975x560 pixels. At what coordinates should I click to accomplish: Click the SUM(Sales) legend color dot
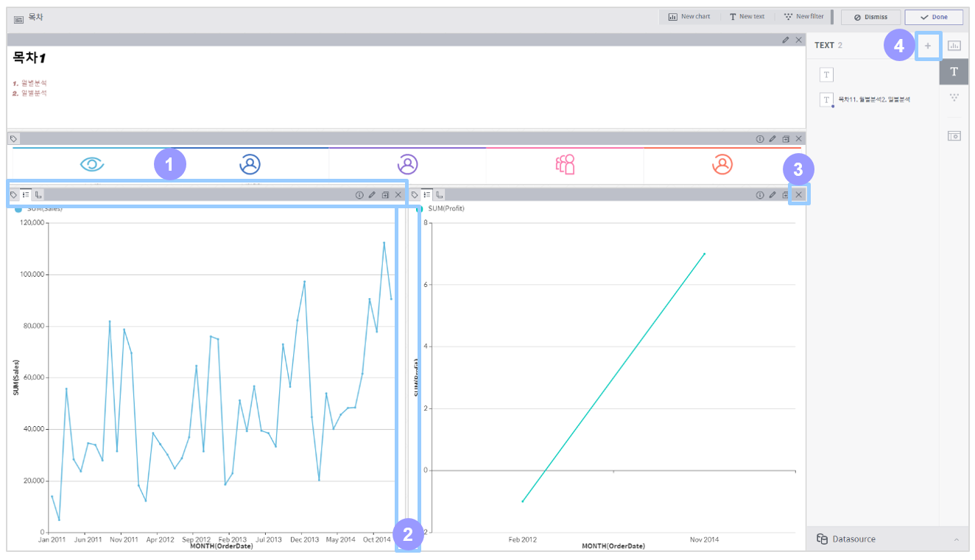pyautogui.click(x=18, y=209)
